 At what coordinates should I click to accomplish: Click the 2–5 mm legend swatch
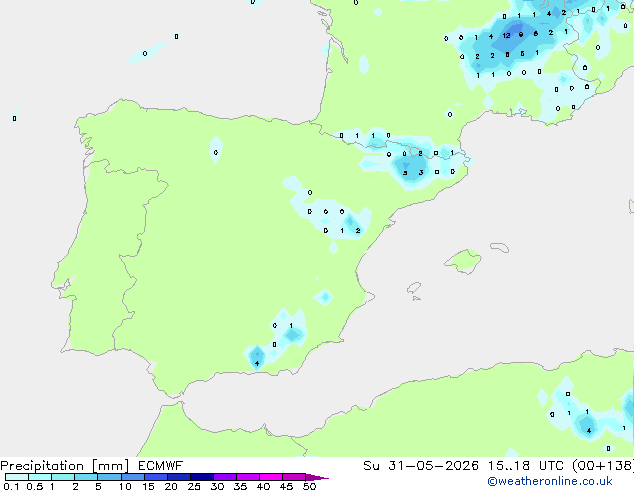tap(86, 477)
